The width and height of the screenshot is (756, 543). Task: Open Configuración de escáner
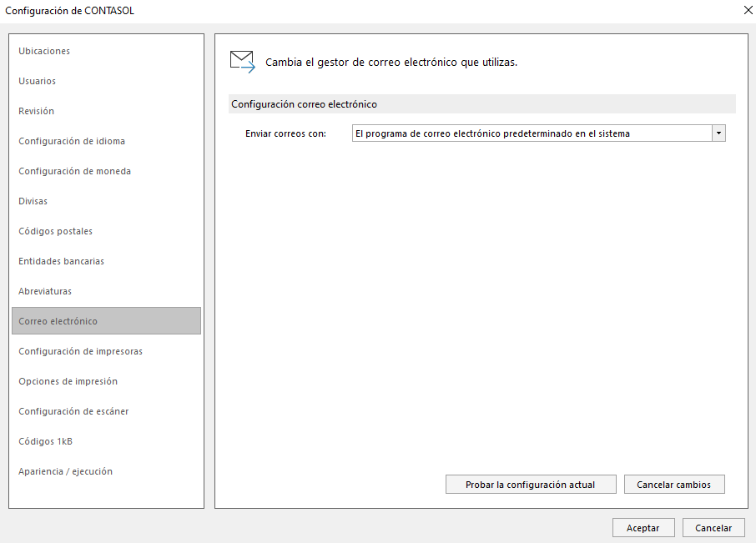(73, 411)
